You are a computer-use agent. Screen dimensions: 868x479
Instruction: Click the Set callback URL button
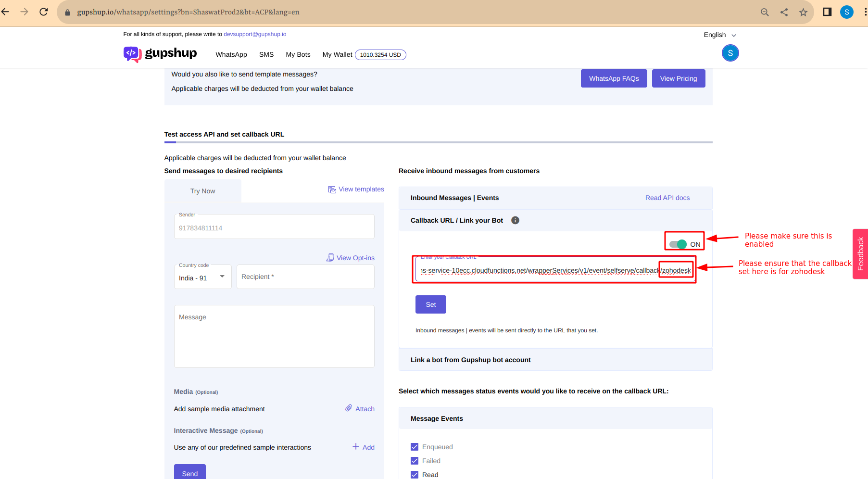point(431,304)
